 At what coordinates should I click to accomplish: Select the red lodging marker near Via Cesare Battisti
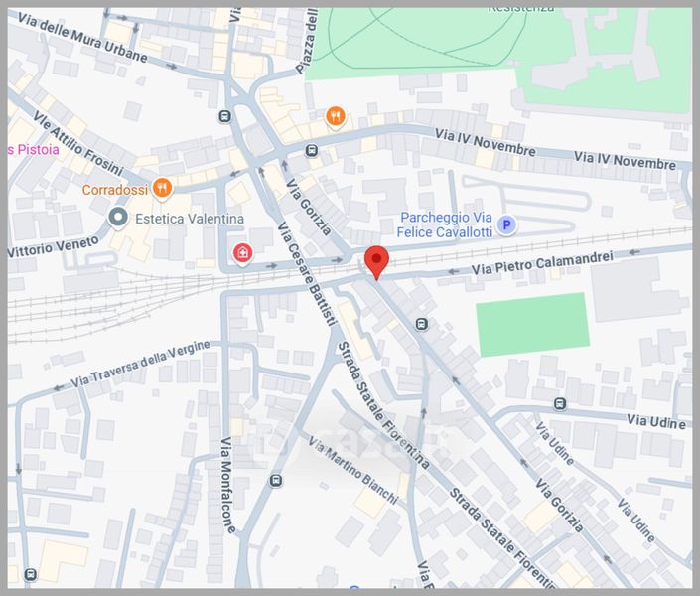(x=242, y=253)
